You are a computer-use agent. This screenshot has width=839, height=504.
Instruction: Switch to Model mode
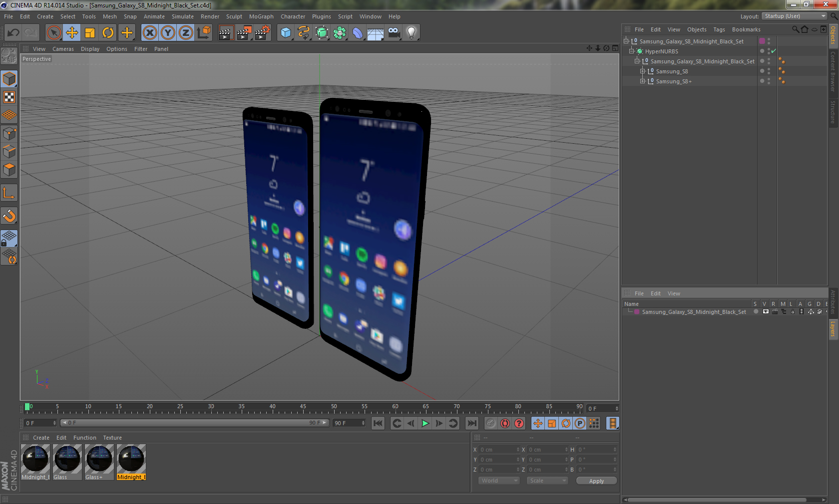click(9, 79)
